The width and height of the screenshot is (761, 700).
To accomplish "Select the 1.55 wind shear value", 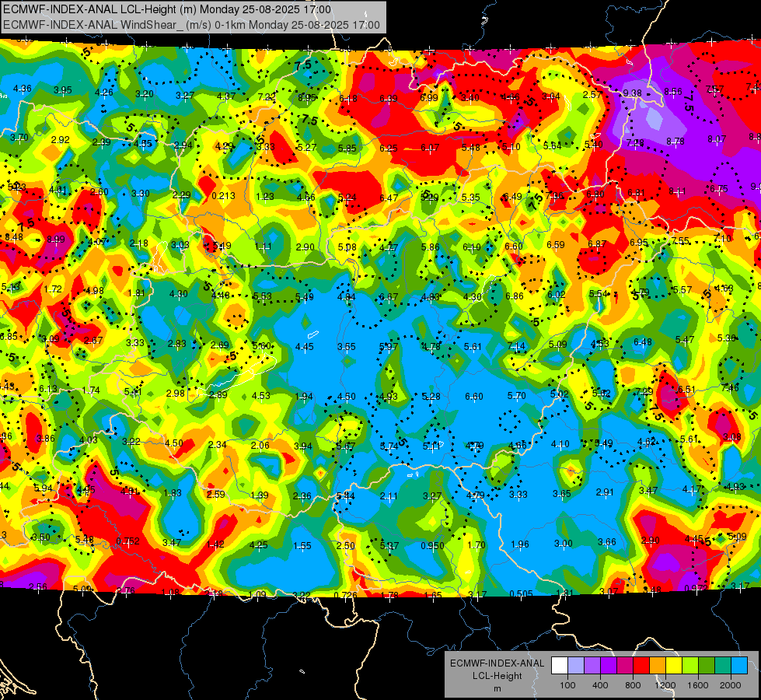I will tap(302, 545).
